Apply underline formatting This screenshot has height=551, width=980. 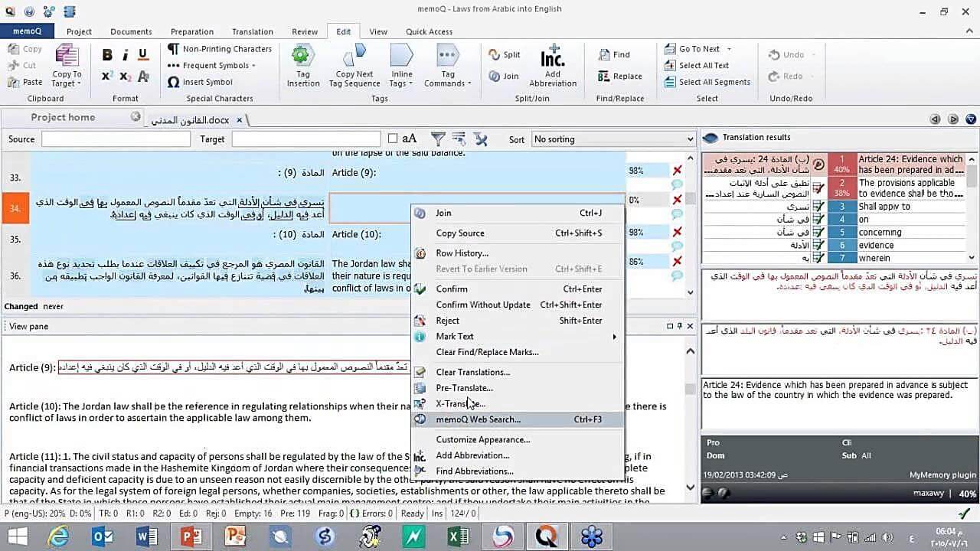tap(143, 54)
